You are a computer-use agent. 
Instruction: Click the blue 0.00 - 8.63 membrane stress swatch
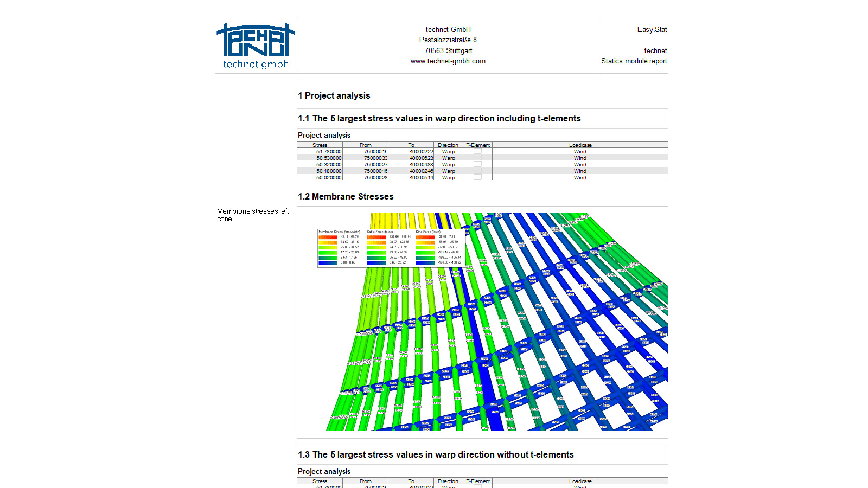pos(328,262)
